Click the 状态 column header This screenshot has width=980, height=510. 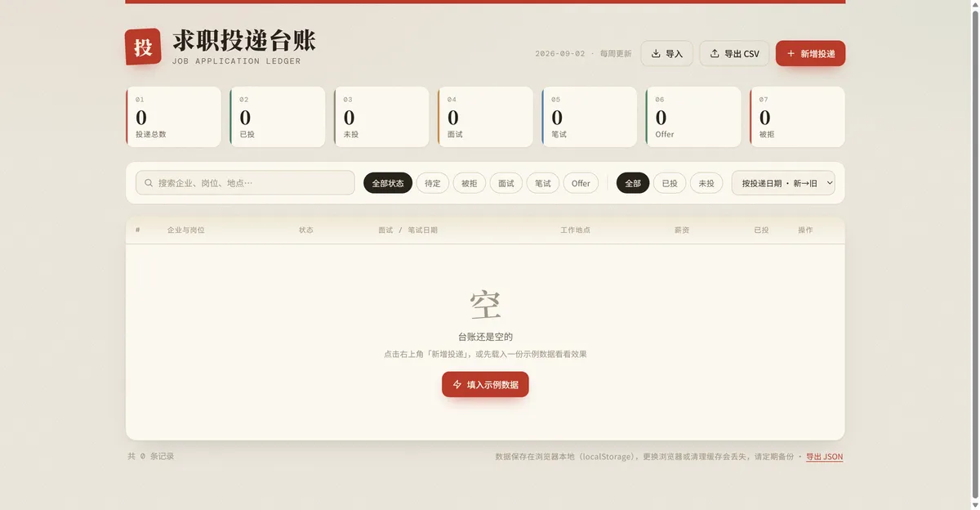(x=306, y=230)
